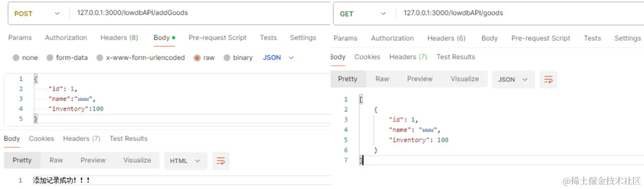Open the HTML response format dropdown
644x189 pixels.
(x=185, y=161)
